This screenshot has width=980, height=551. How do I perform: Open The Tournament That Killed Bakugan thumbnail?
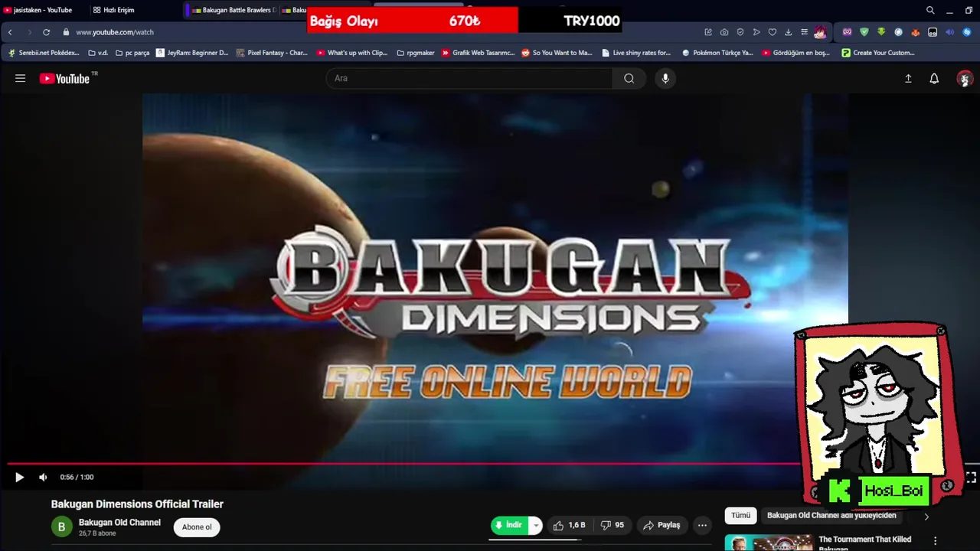point(769,543)
